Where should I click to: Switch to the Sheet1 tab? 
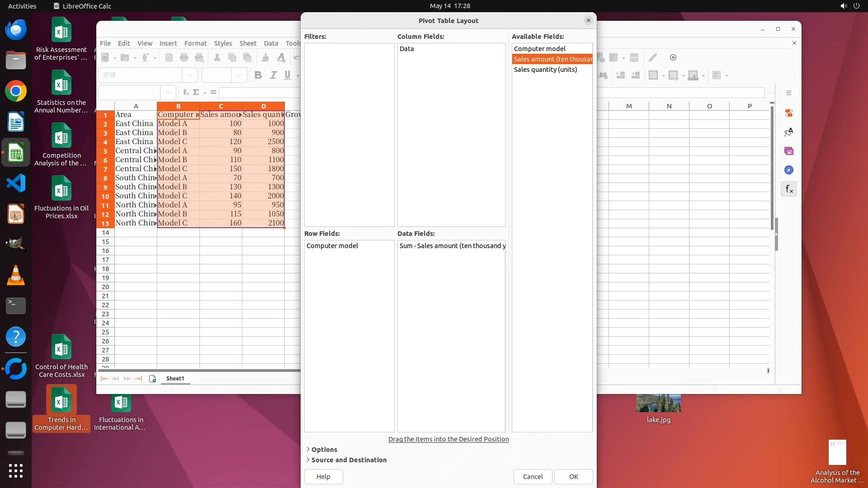click(x=175, y=379)
